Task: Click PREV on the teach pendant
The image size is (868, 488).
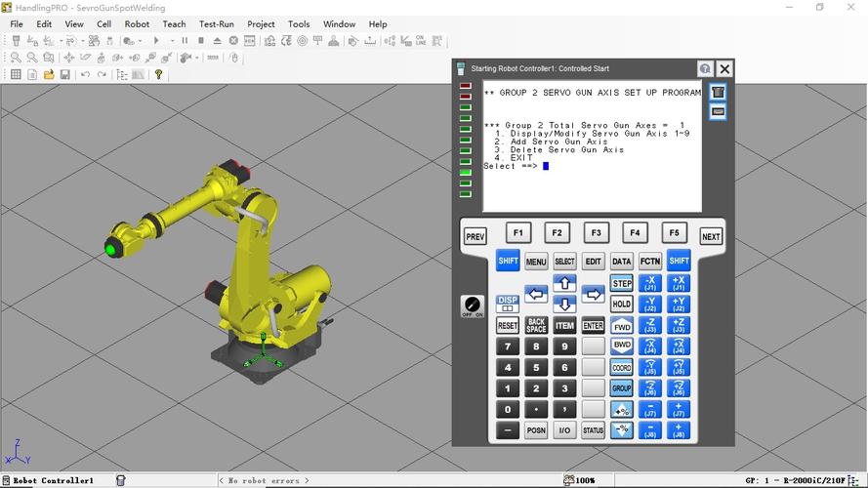Action: (x=475, y=237)
